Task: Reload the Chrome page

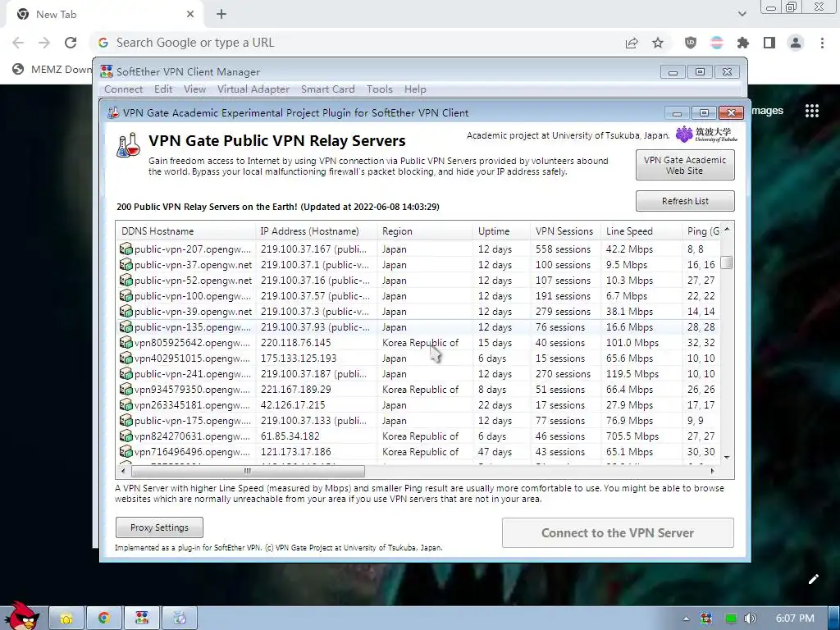Action: coord(71,43)
